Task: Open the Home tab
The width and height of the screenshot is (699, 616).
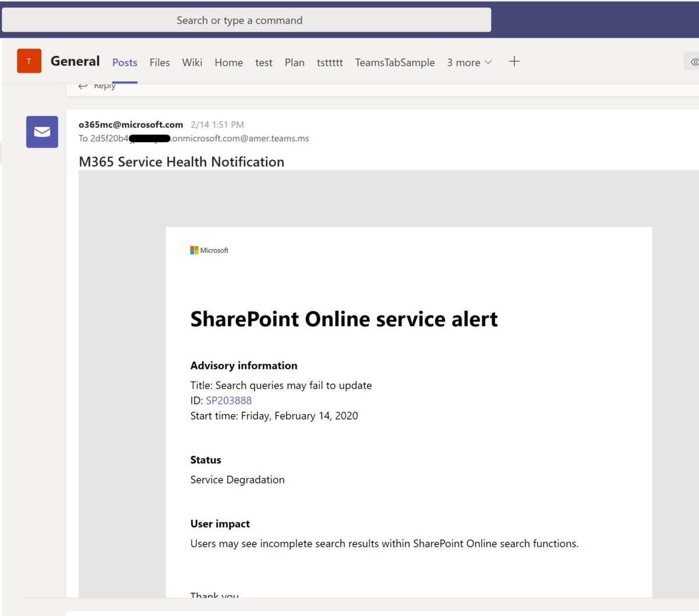Action: coord(228,62)
